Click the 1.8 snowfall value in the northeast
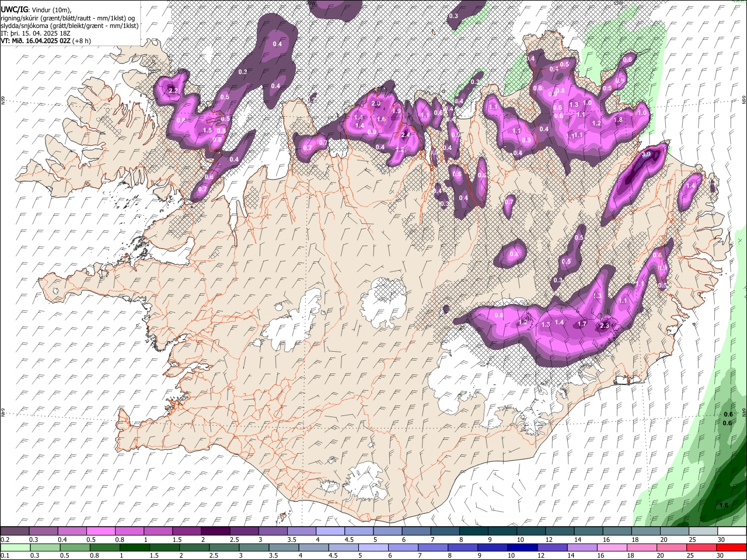The width and height of the screenshot is (747, 560). point(619,120)
